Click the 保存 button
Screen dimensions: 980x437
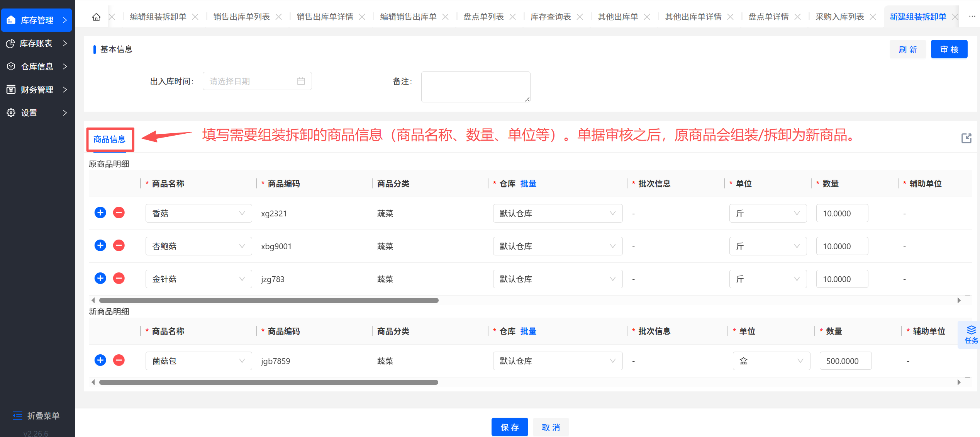click(x=509, y=427)
